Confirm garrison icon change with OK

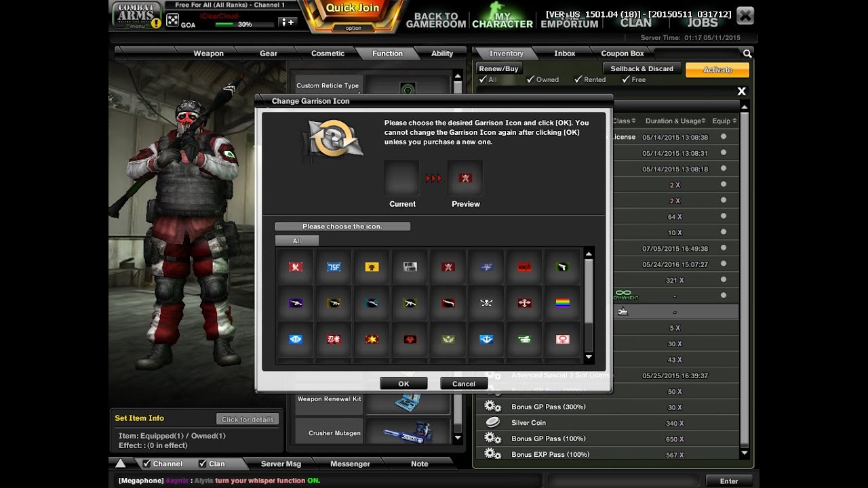click(x=403, y=384)
